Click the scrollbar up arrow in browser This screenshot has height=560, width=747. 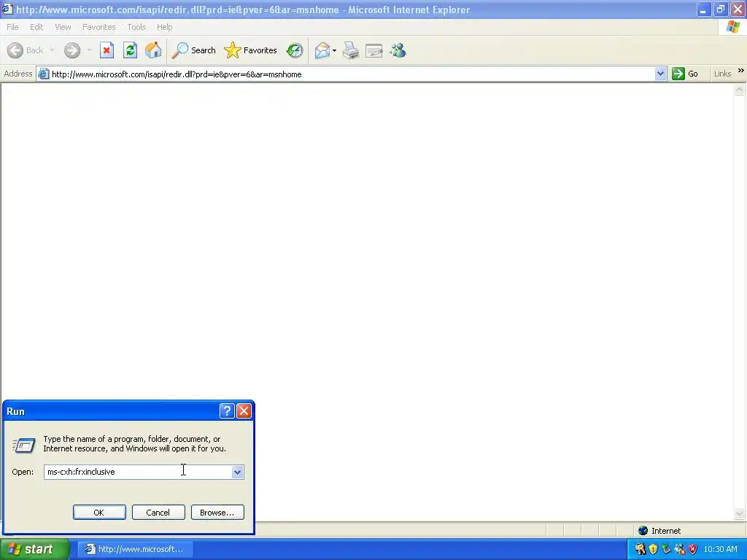tap(740, 90)
